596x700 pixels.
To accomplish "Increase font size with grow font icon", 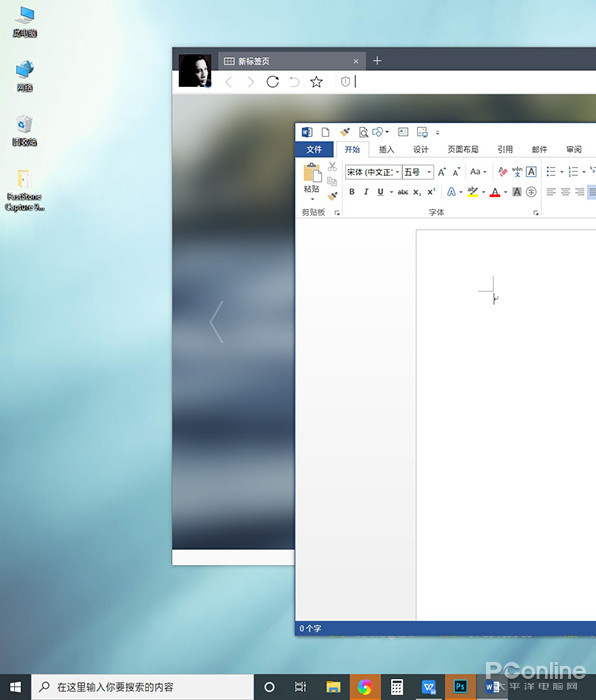I will 442,172.
